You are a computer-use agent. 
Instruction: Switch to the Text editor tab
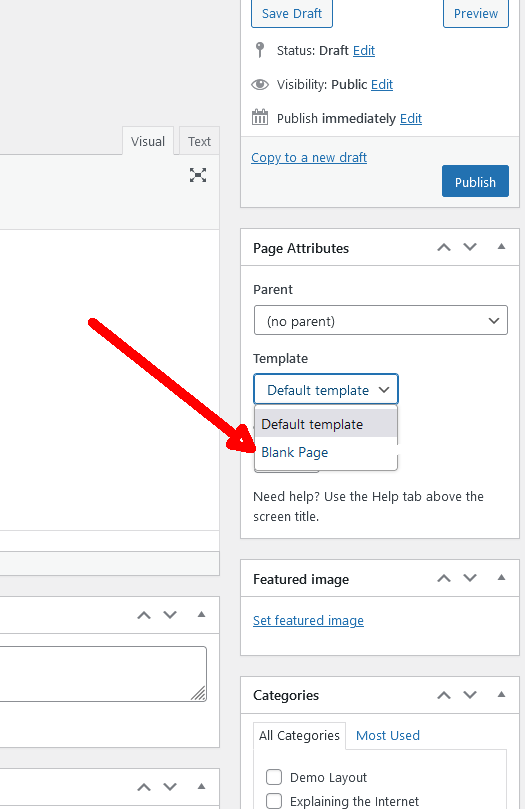click(x=199, y=141)
